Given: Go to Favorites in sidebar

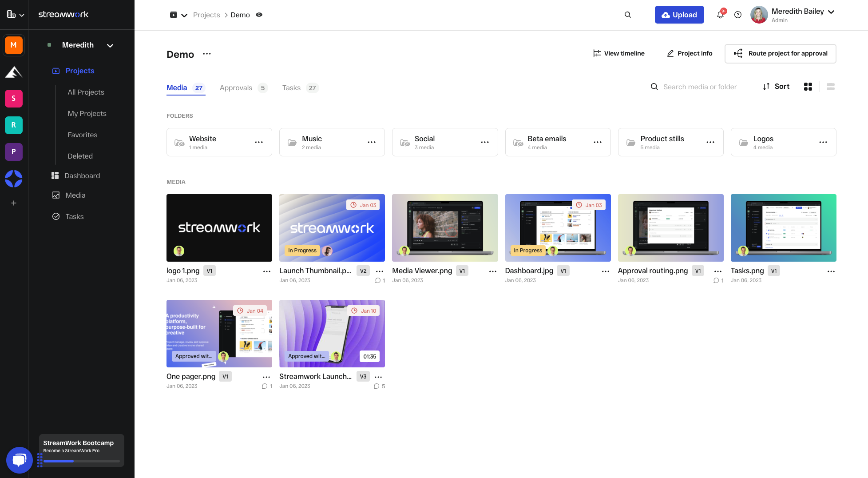Looking at the screenshot, I should (83, 135).
